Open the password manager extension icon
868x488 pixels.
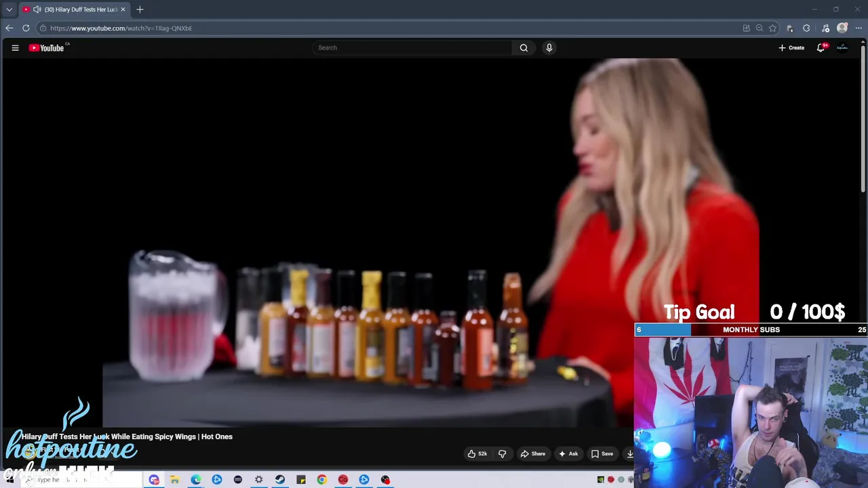point(790,28)
